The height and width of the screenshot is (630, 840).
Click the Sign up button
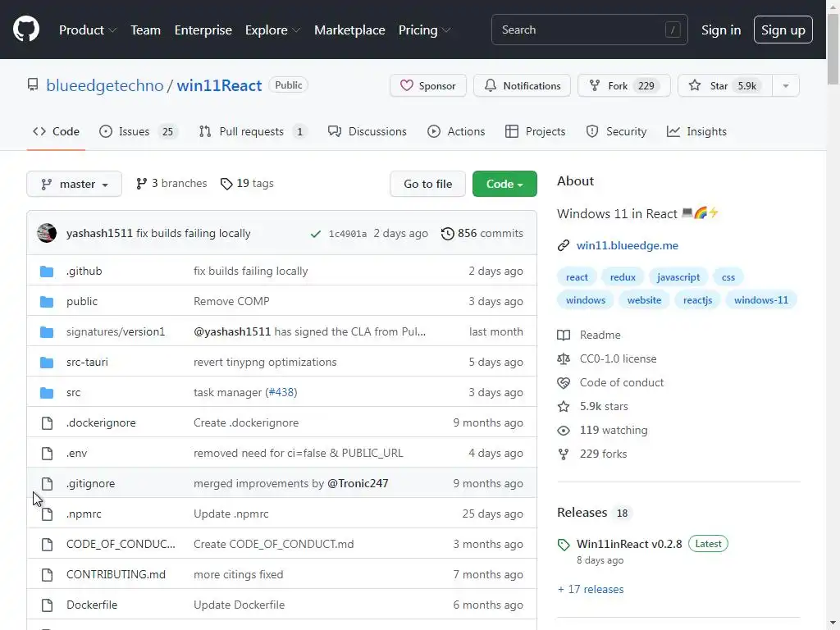point(783,30)
